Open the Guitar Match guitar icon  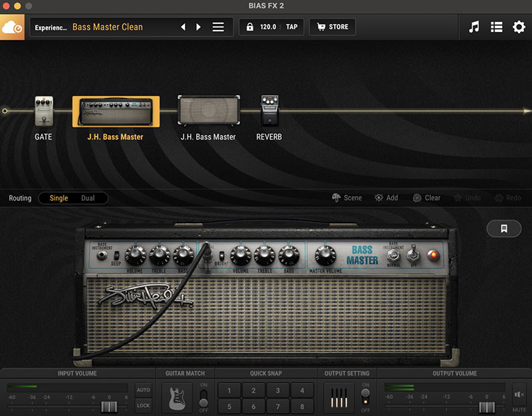(x=177, y=398)
